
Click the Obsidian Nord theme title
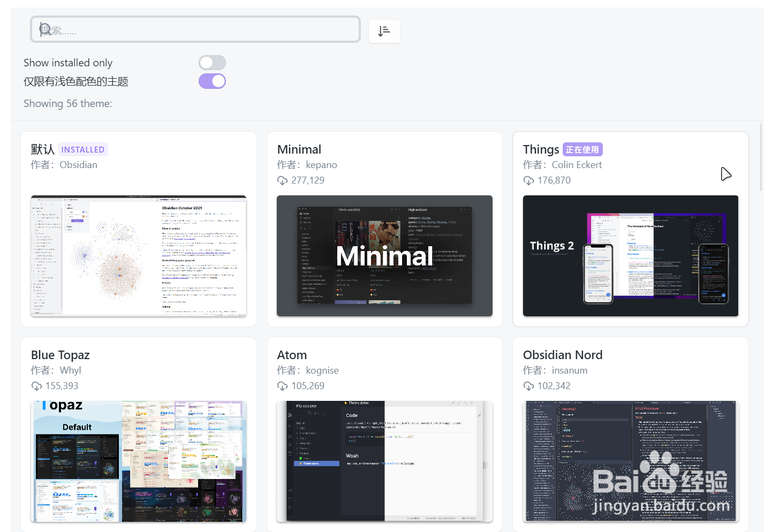[x=563, y=355]
